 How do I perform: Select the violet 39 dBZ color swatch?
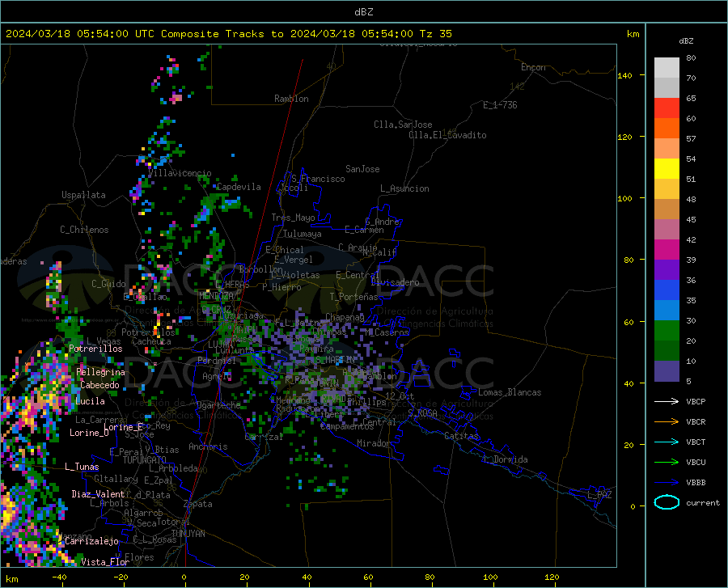(x=667, y=270)
